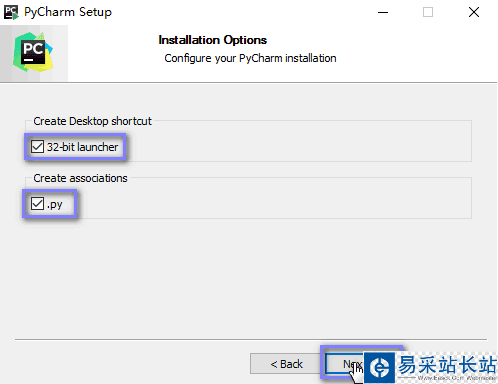
Task: Go back with the < Back button
Action: click(286, 364)
